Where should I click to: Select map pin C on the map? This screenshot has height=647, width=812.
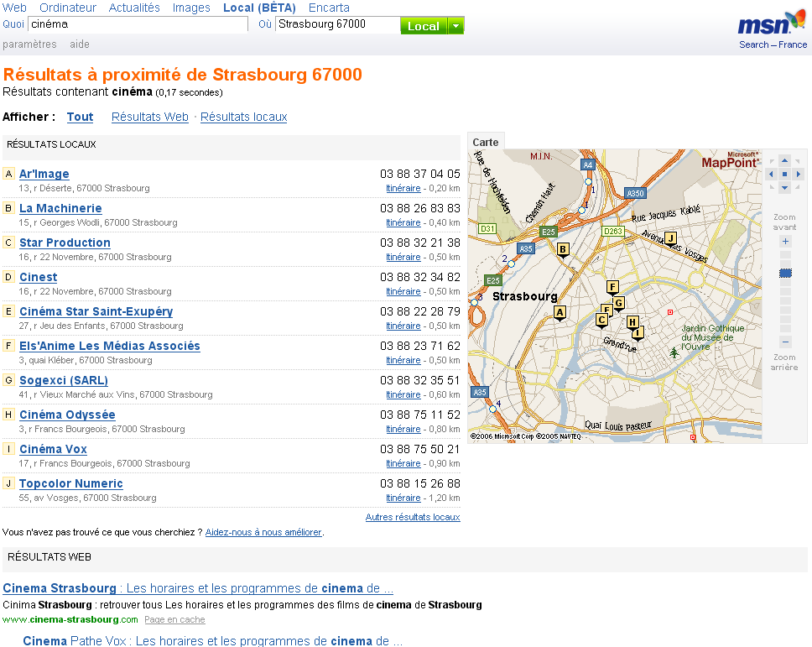click(601, 321)
